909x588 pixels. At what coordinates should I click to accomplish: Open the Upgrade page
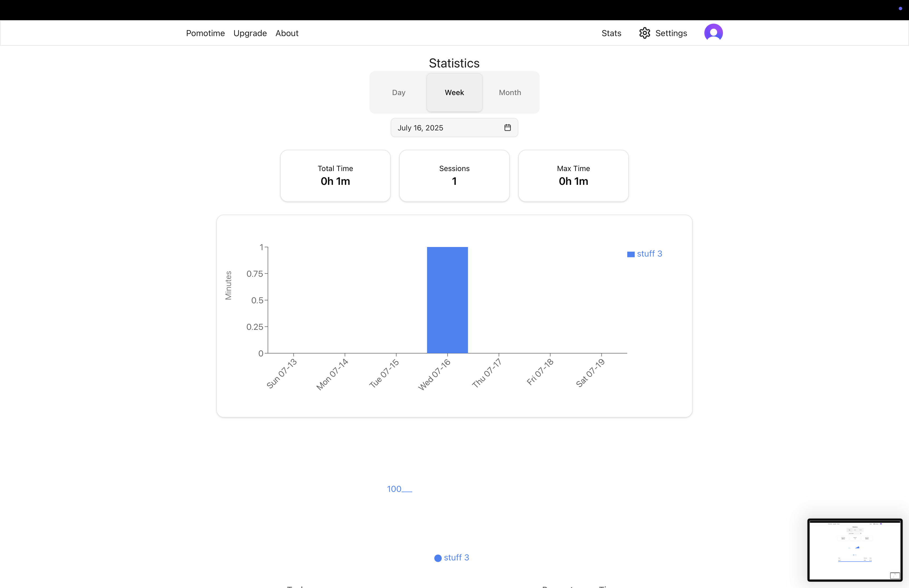250,33
